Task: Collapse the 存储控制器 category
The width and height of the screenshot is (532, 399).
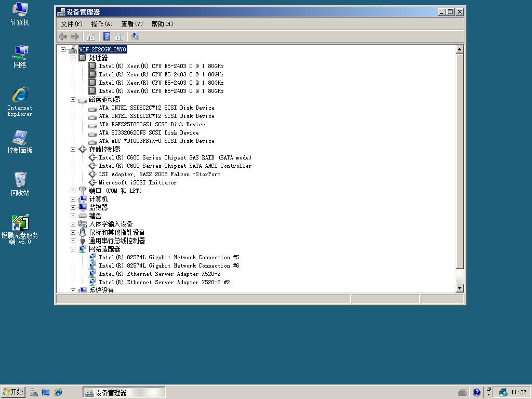Action: pos(73,149)
